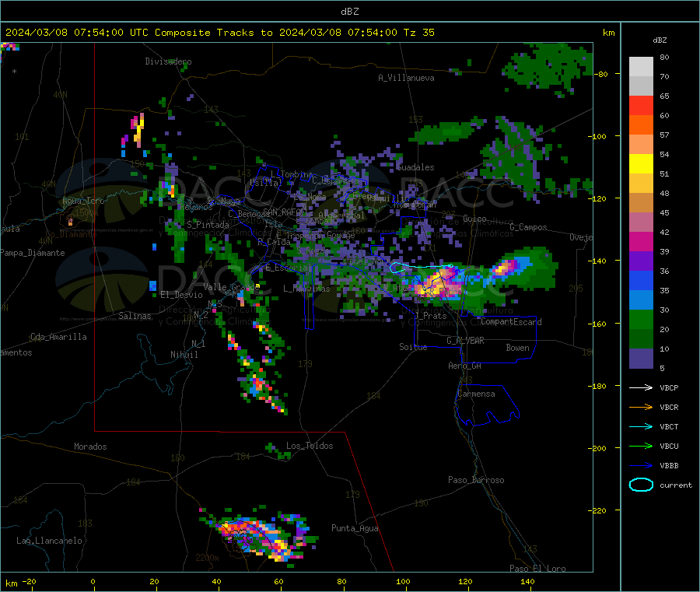700x592 pixels.
Task: Click the 'L_Tombina' map label
Action: pyautogui.click(x=292, y=174)
